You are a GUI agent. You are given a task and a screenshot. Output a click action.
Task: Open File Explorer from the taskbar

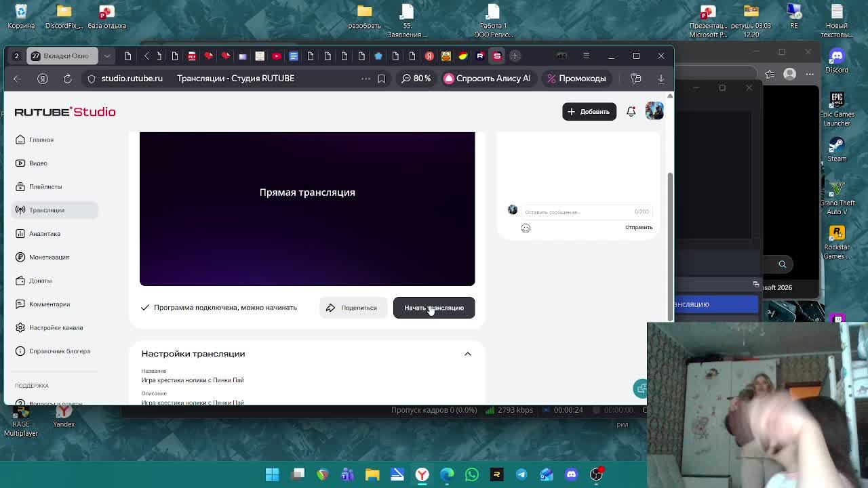(372, 474)
